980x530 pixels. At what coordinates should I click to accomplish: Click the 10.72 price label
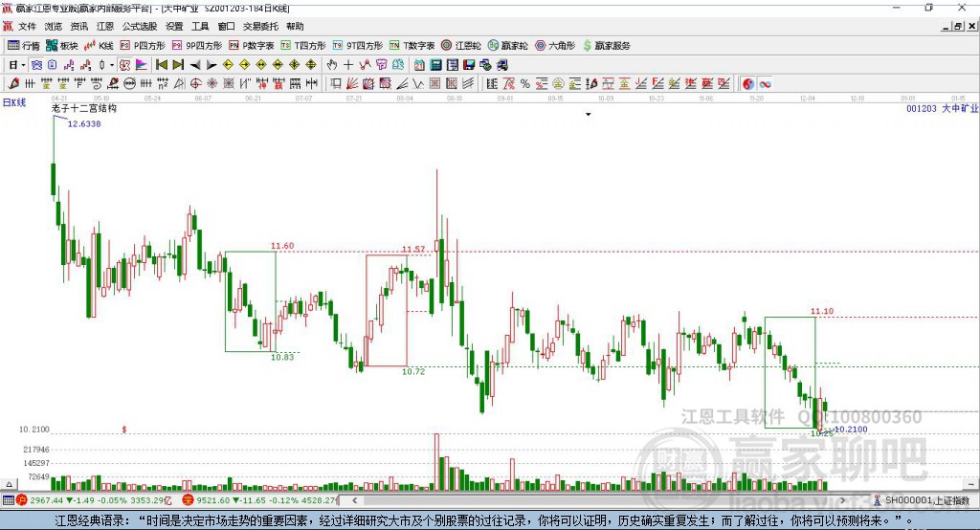(413, 371)
